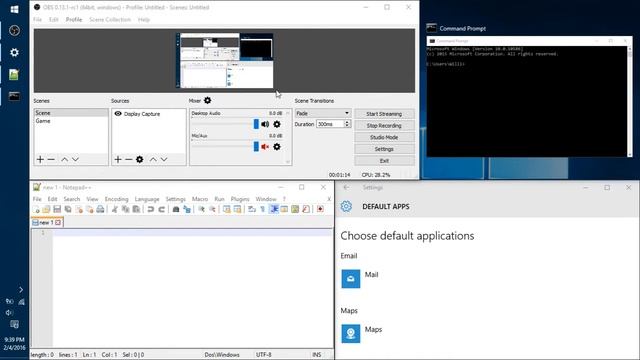The width and height of the screenshot is (640, 360).
Task: Choose default Mail app for Email
Action: coord(361,279)
